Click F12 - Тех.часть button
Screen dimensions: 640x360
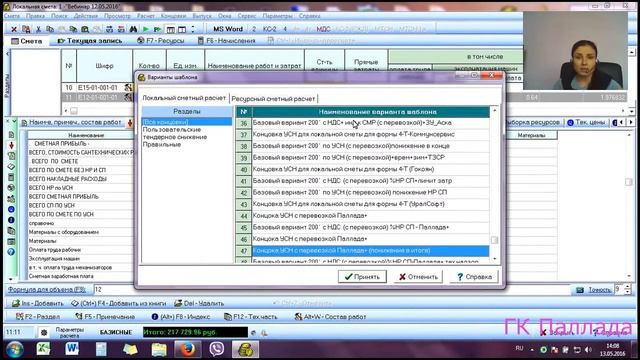[250, 316]
